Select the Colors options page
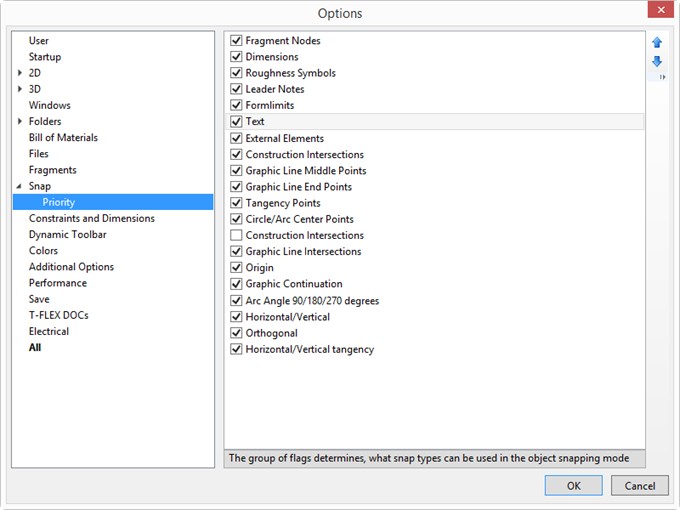Screen dimensions: 680x510 tap(43, 251)
